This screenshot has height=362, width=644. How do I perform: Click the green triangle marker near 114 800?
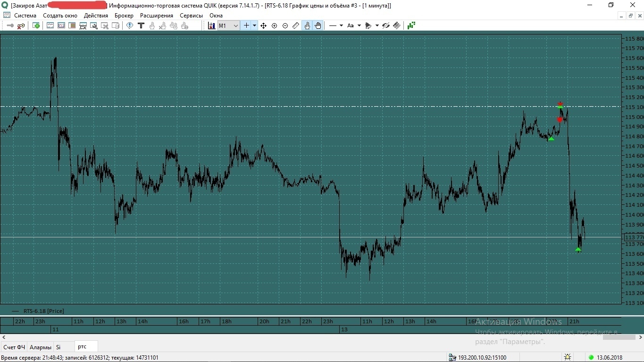pos(551,138)
